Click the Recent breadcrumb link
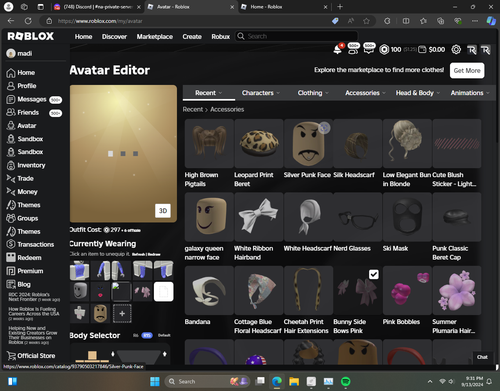 [193, 109]
